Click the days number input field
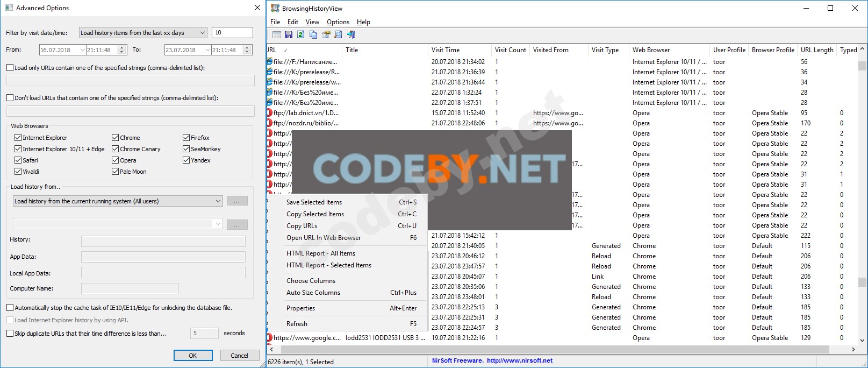 pos(232,33)
